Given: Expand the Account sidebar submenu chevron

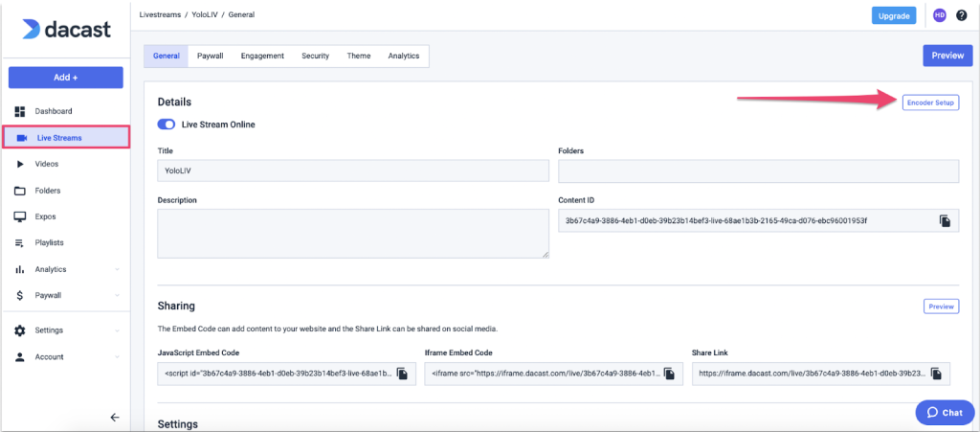Looking at the screenshot, I should tap(117, 357).
